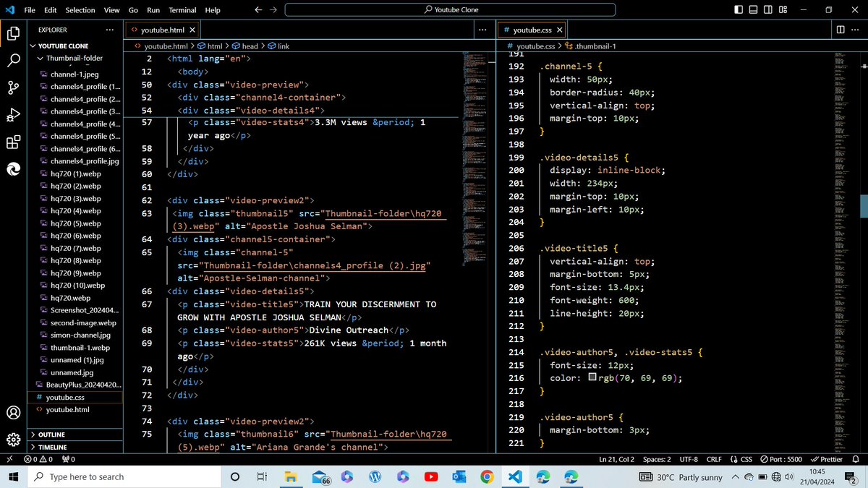Go back with the navigation arrow
Viewport: 868px width, 488px height.
tap(258, 10)
